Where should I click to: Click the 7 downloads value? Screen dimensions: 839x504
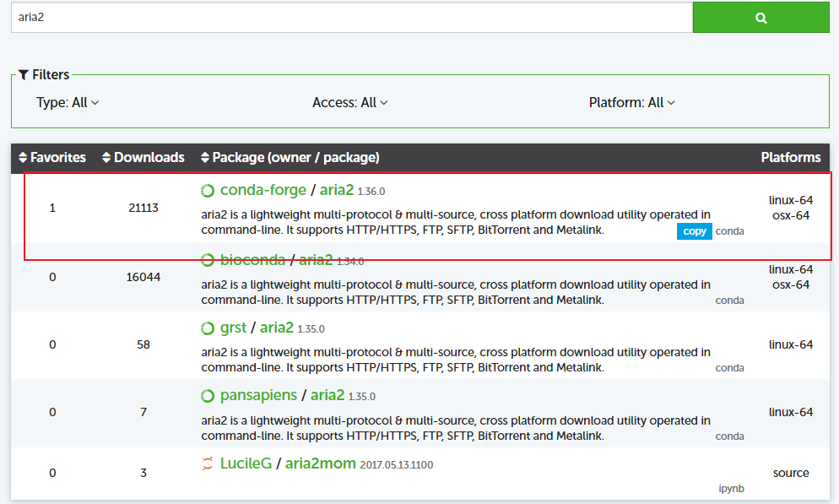click(x=143, y=412)
